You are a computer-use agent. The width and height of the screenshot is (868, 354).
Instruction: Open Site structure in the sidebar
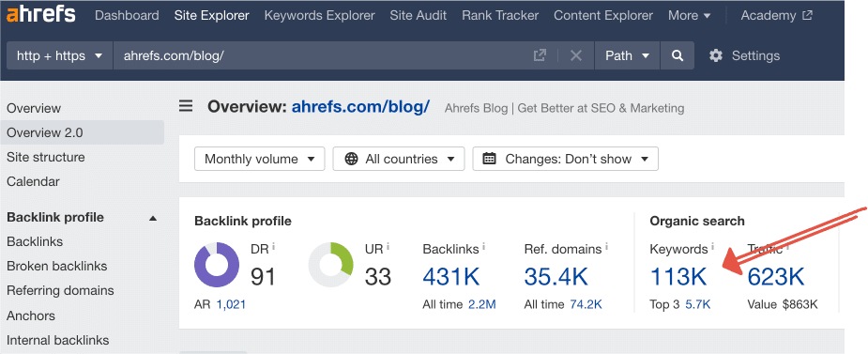(46, 158)
